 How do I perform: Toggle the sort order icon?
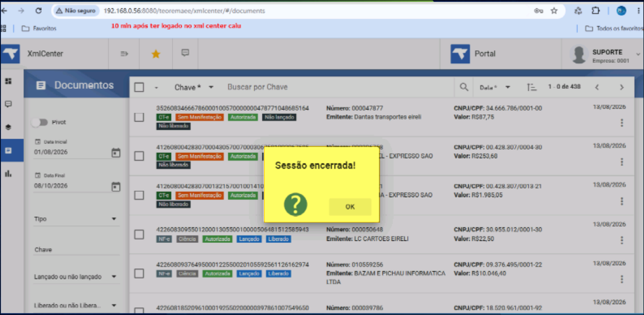tap(531, 87)
